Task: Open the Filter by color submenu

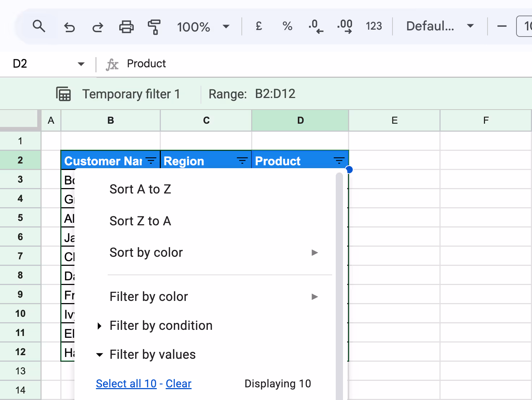Action: click(x=149, y=297)
